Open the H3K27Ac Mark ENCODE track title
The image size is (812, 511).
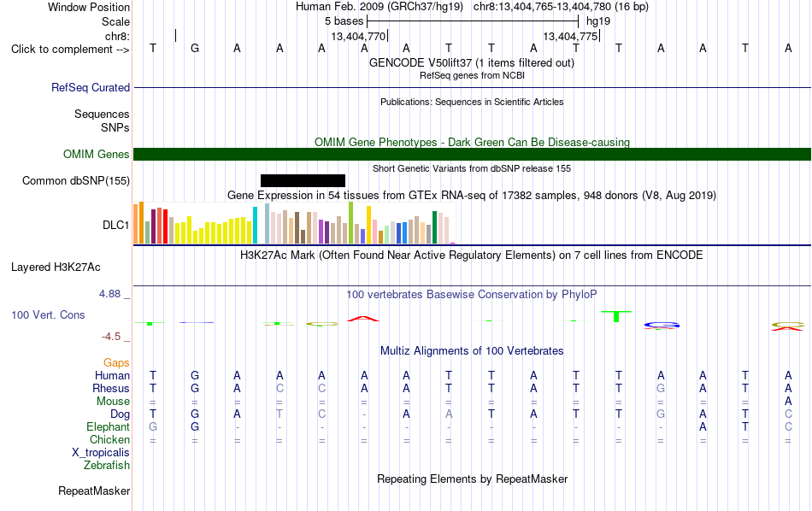click(x=472, y=255)
